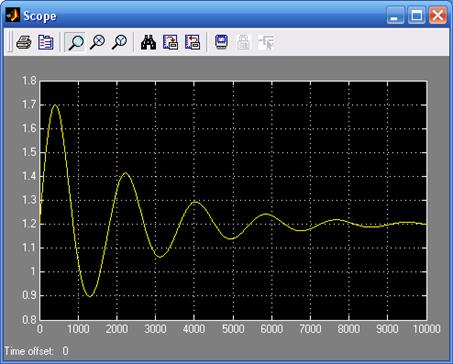The height and width of the screenshot is (364, 453).
Task: Restore saved axes settings icon
Action: 192,42
